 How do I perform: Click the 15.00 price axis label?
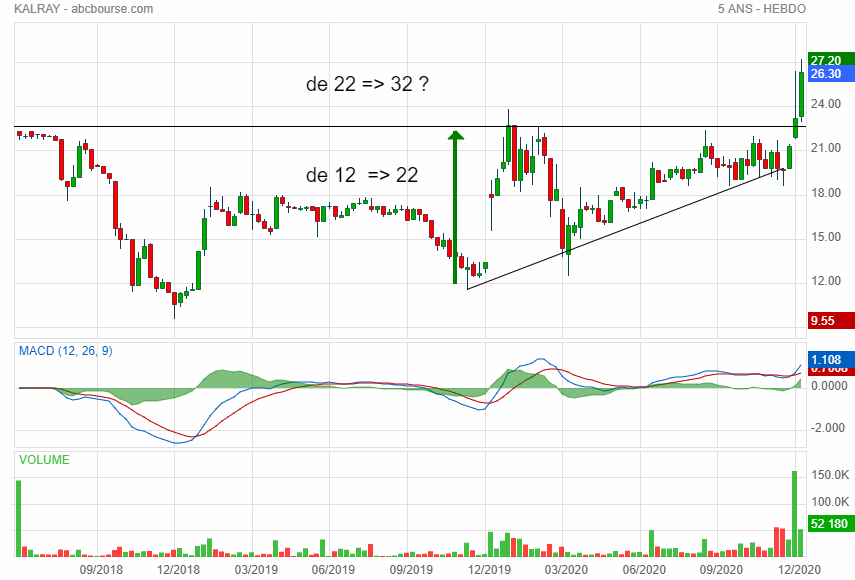826,237
